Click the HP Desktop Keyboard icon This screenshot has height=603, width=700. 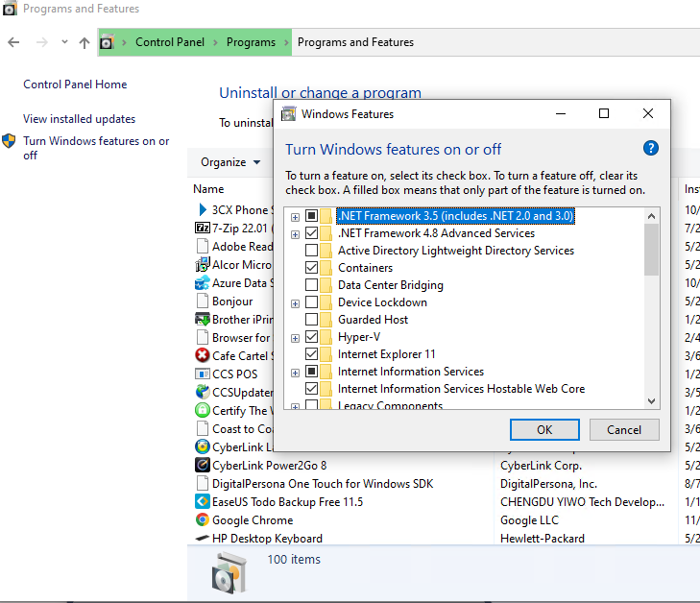coord(203,539)
